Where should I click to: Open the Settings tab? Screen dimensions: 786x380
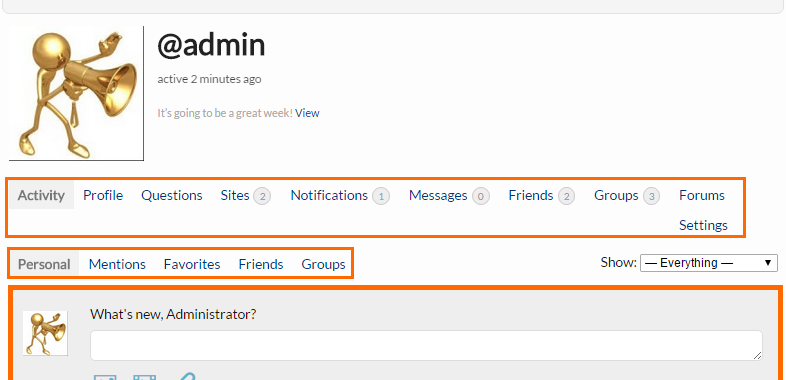[x=703, y=225]
